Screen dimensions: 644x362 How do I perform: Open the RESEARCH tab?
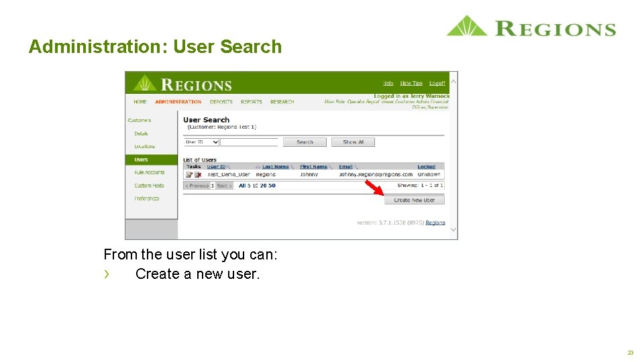282,102
